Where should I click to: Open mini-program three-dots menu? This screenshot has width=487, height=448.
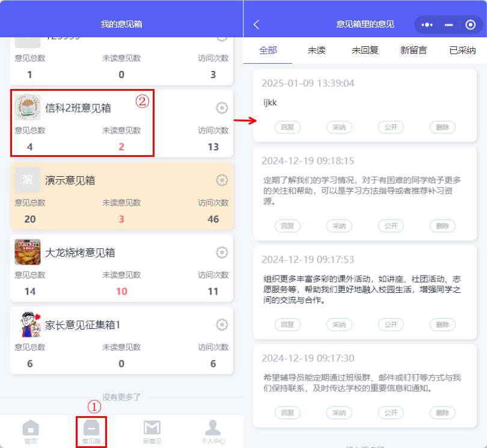coord(427,25)
